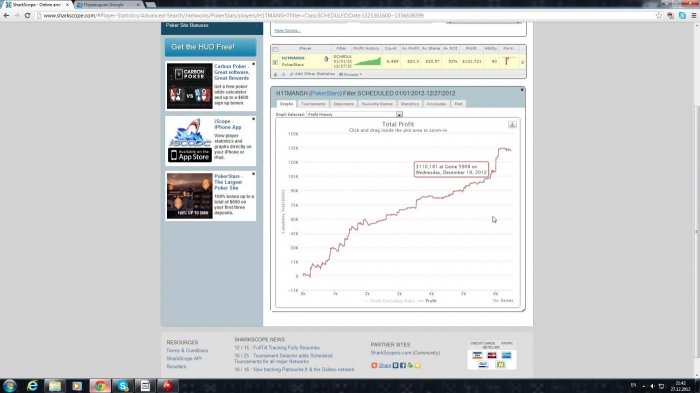700x393 pixels.
Task: Close the Carbon Poker ad
Action: click(254, 64)
